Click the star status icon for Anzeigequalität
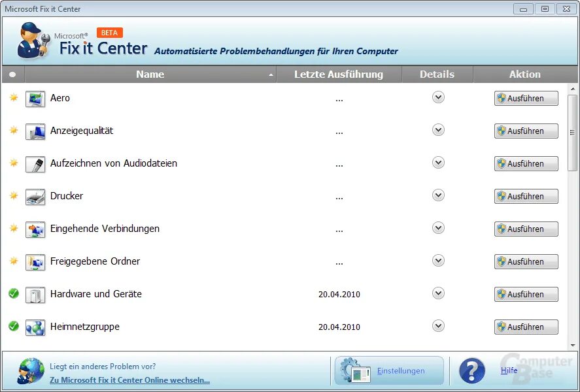580x392 pixels. tap(14, 130)
